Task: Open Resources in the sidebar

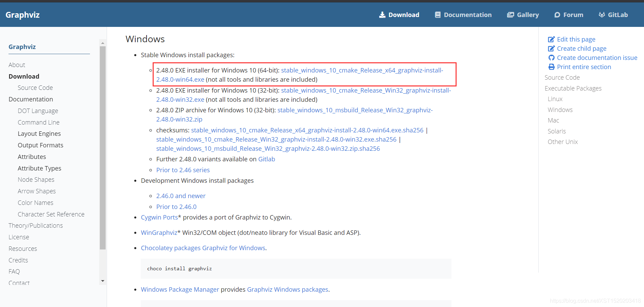Action: (23, 248)
